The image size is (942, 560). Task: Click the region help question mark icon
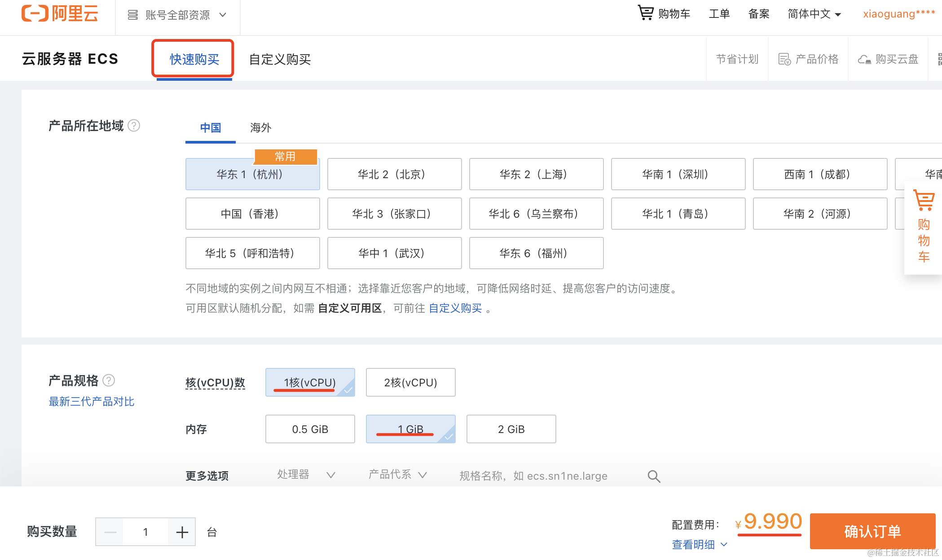coord(134,126)
